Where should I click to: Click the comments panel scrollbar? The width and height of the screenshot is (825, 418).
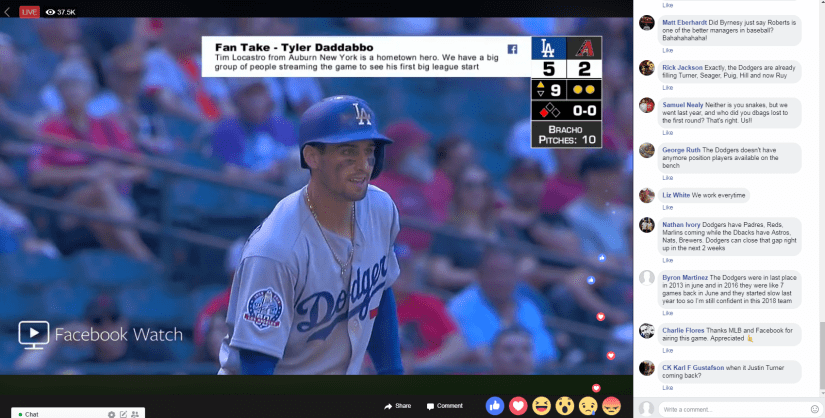(822, 356)
